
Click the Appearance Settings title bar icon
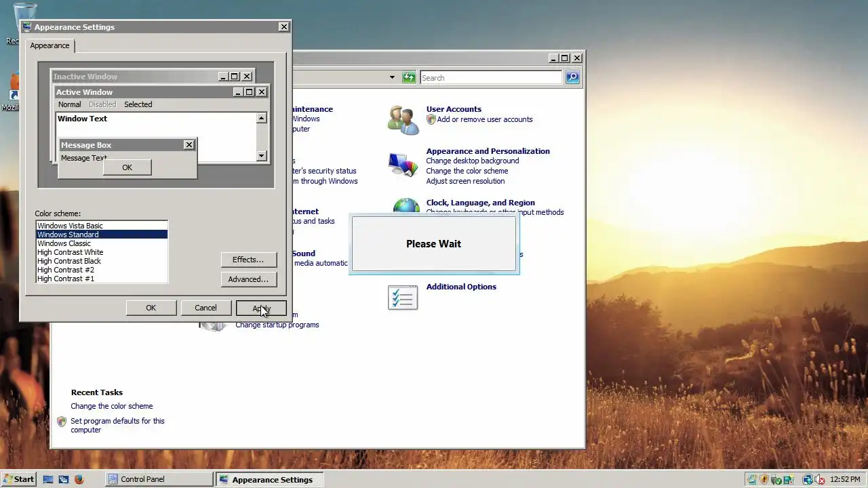(27, 27)
